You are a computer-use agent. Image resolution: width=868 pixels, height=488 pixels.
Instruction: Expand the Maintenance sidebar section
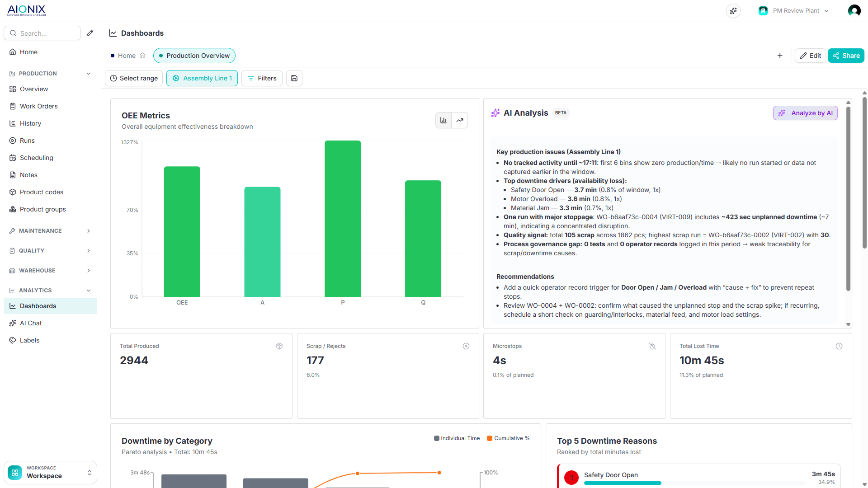(x=50, y=231)
